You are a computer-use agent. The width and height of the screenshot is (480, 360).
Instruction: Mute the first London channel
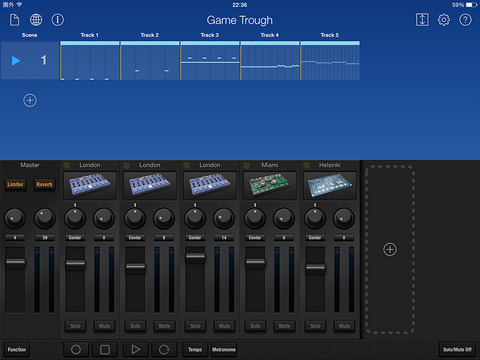[104, 326]
